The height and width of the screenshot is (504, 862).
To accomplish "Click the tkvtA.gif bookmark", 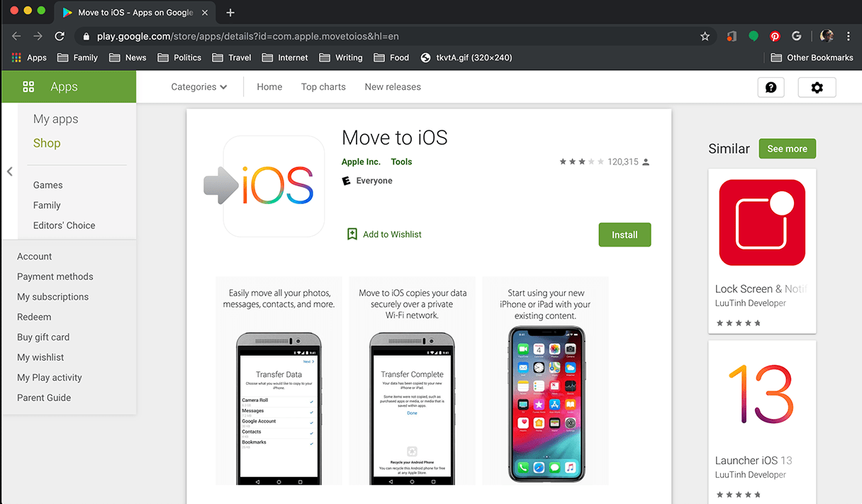I will (x=466, y=57).
